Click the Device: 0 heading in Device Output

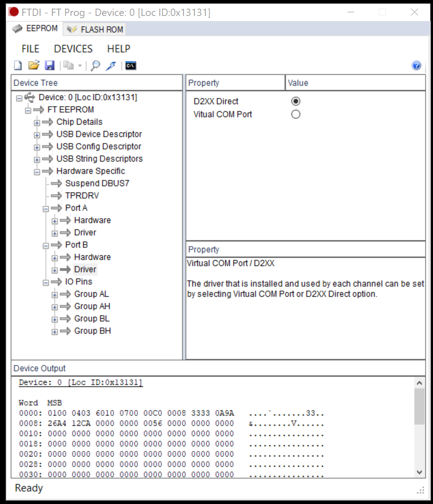point(81,382)
